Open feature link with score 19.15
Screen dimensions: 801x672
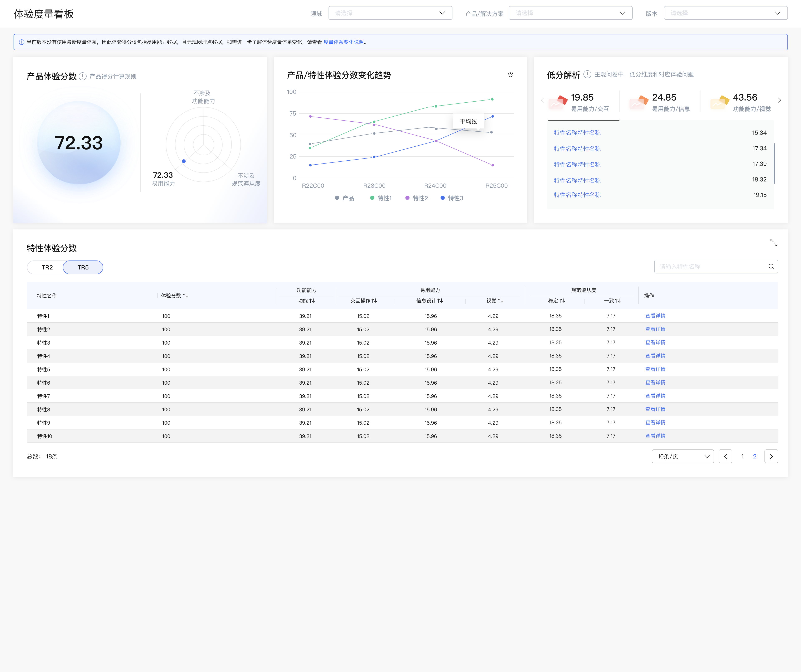[577, 195]
